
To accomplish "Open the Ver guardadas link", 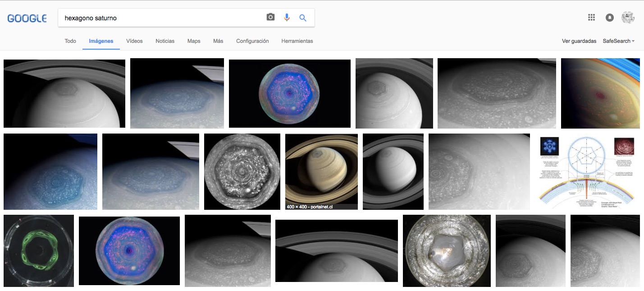I will (x=579, y=41).
